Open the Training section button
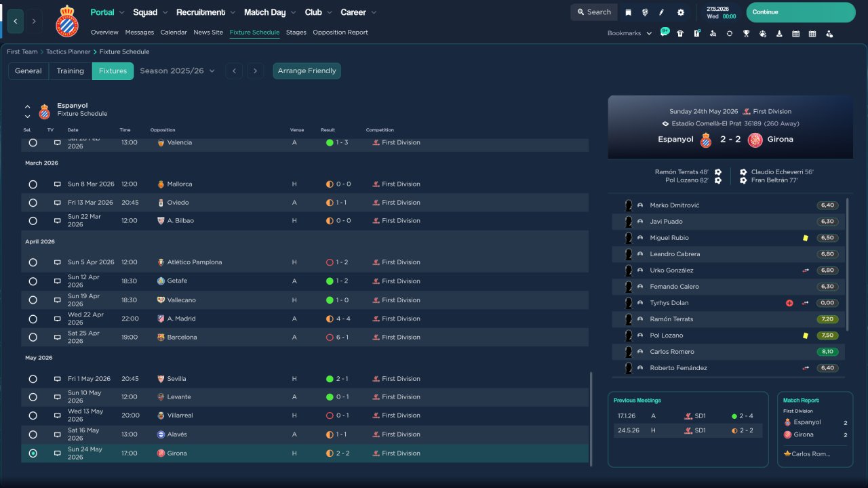The image size is (868, 488). click(x=71, y=71)
